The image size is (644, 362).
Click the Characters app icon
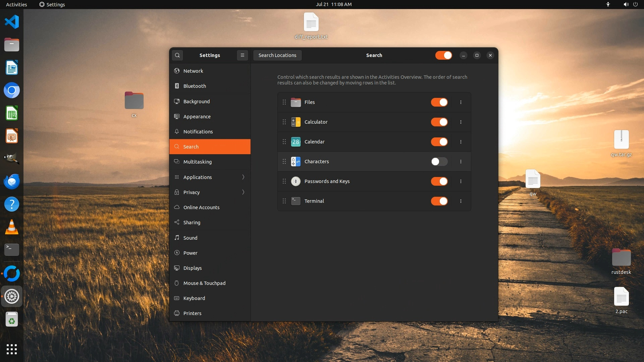296,162
